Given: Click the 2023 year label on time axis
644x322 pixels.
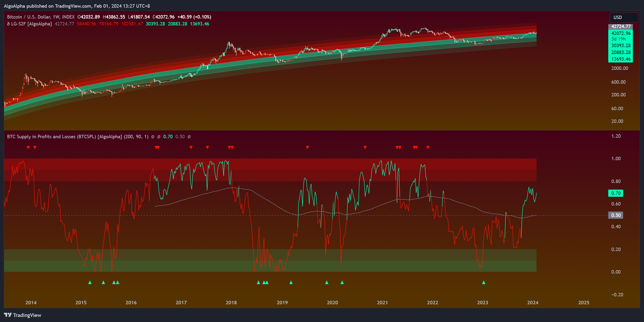Looking at the screenshot, I should [x=483, y=303].
